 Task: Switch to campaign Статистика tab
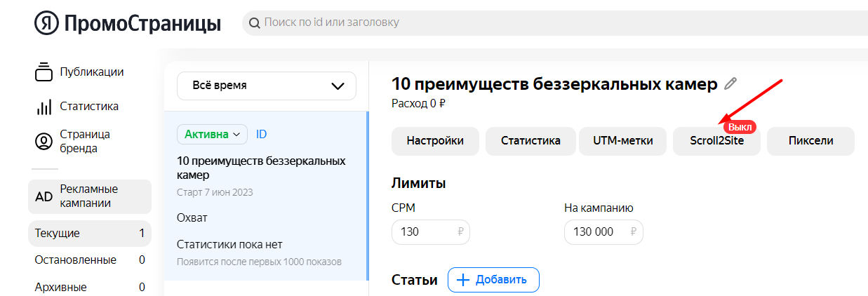(530, 140)
